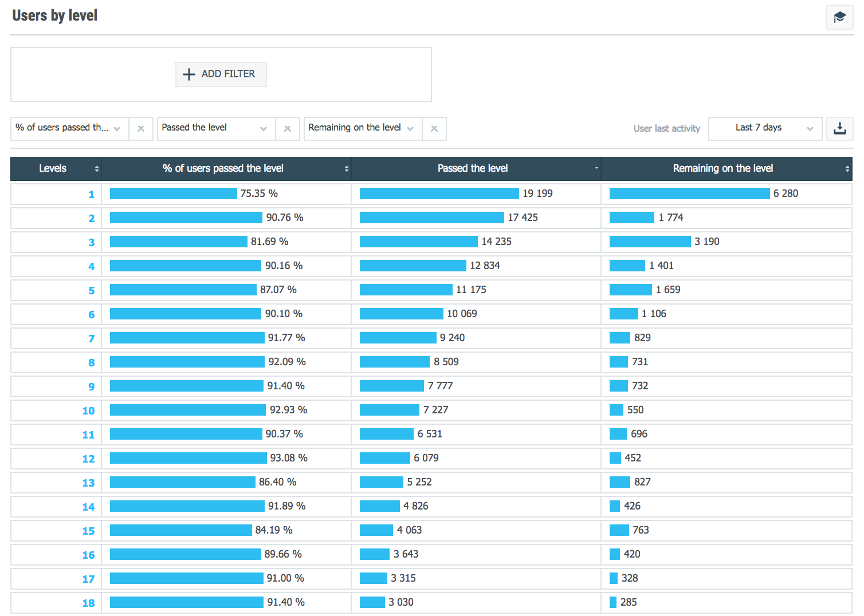This screenshot has height=616, width=864.
Task: Click the 6 280 remaining bar
Action: coord(689,194)
